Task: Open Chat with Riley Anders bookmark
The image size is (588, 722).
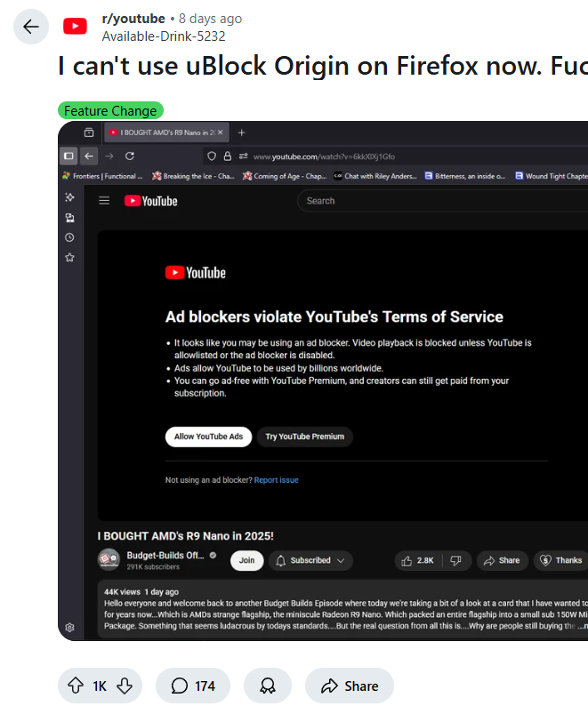Action: [x=375, y=176]
